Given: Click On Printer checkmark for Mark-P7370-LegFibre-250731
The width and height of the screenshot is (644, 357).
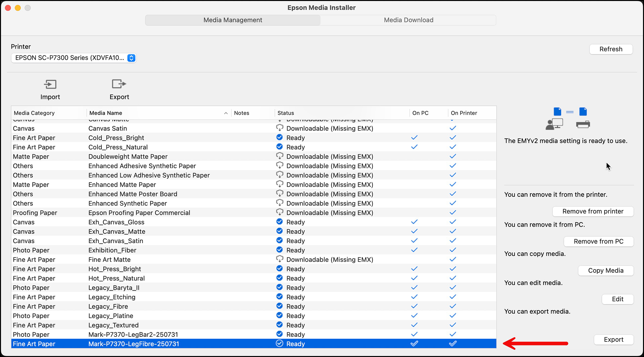Looking at the screenshot, I should [453, 343].
